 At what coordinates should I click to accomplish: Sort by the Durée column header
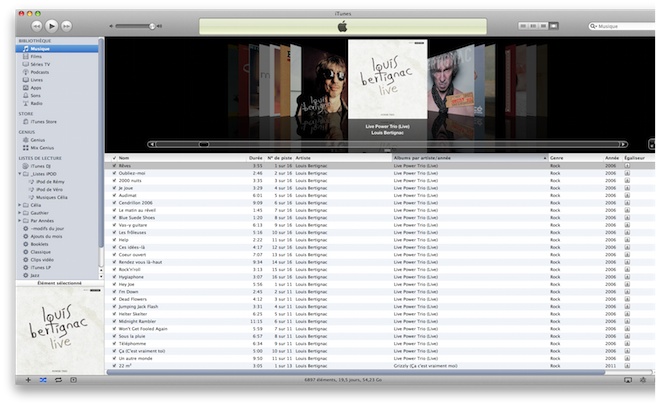pyautogui.click(x=256, y=158)
